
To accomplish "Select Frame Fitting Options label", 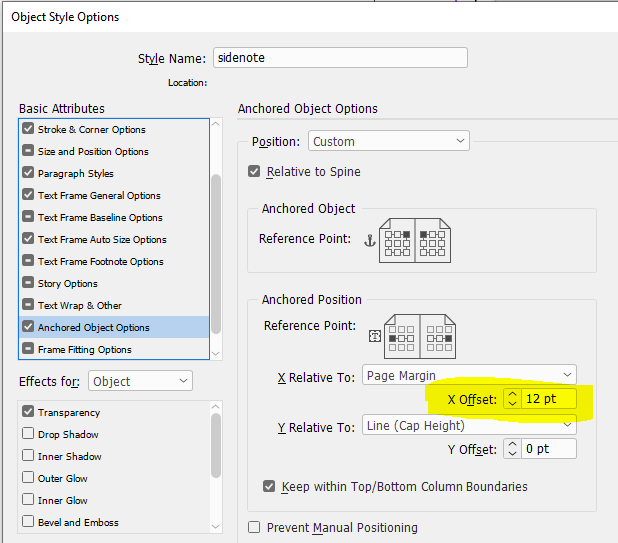I will pyautogui.click(x=85, y=350).
